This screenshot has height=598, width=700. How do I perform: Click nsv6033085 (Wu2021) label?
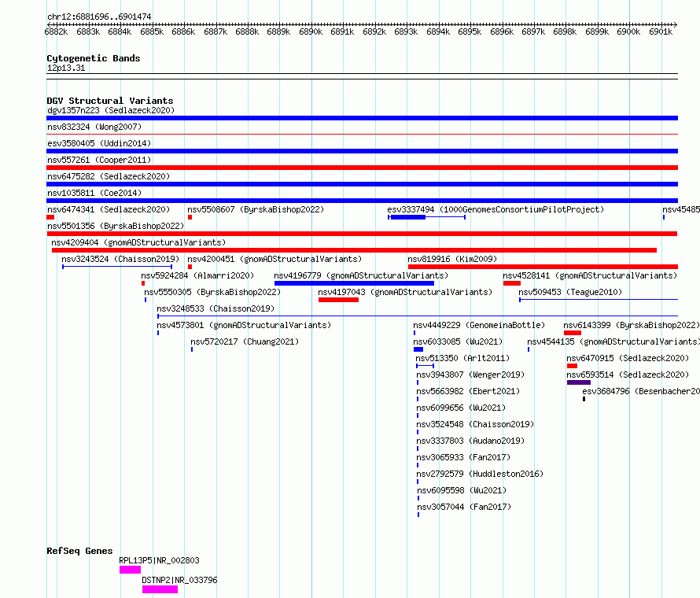pos(458,341)
